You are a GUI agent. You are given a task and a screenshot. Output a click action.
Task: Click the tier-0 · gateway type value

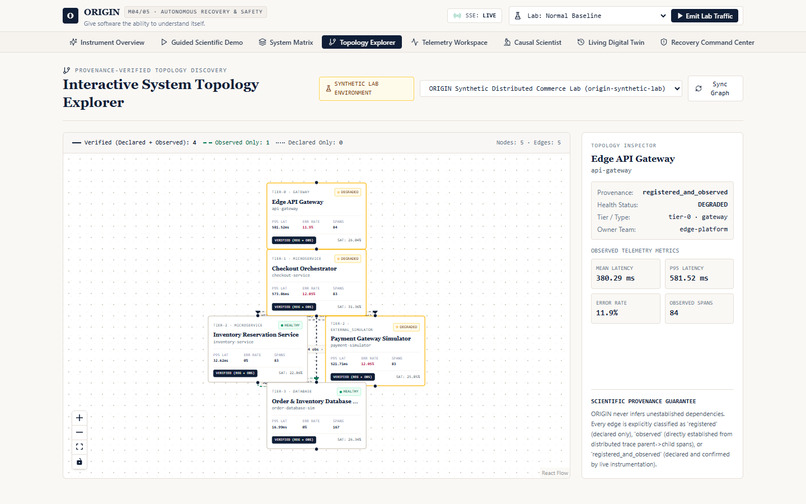tap(698, 217)
